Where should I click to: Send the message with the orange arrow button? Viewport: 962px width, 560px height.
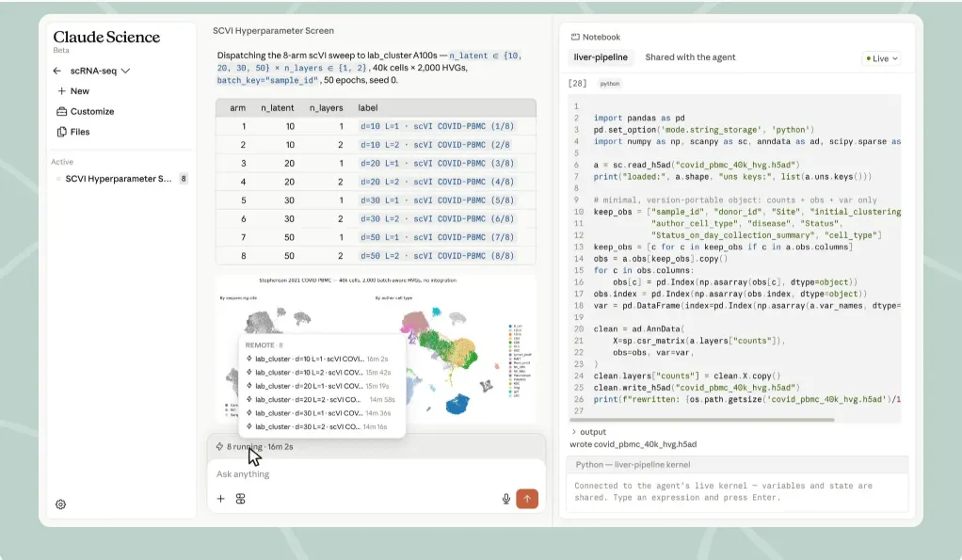pyautogui.click(x=527, y=499)
